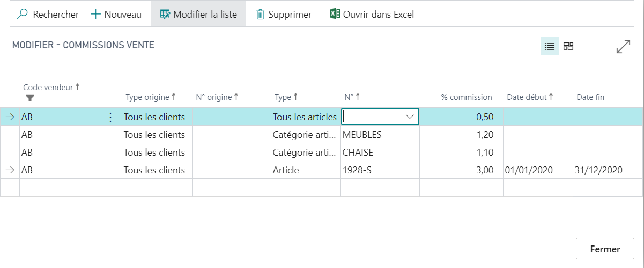Click the Nouveau label in the toolbar
The height and width of the screenshot is (268, 644).
[x=123, y=15]
